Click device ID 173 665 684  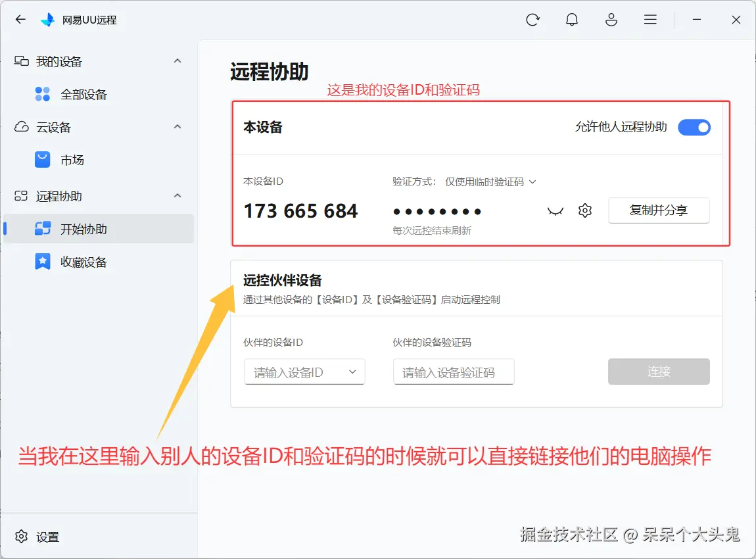[301, 210]
